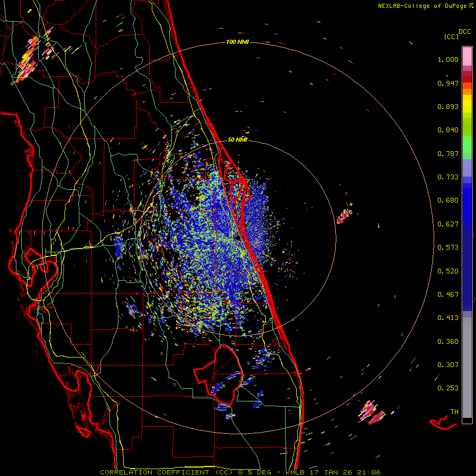Select the 1.000 legend value
This screenshot has height=476, width=476.
pyautogui.click(x=448, y=59)
